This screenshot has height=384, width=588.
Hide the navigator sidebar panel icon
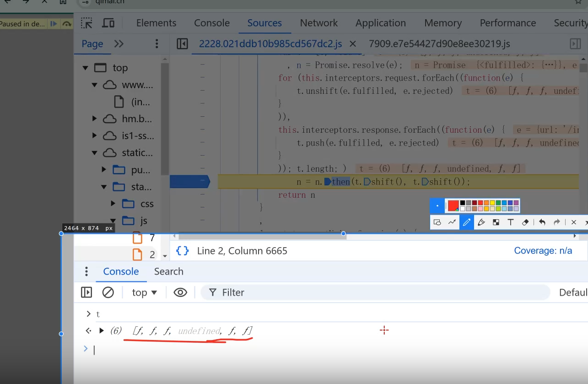pos(182,44)
